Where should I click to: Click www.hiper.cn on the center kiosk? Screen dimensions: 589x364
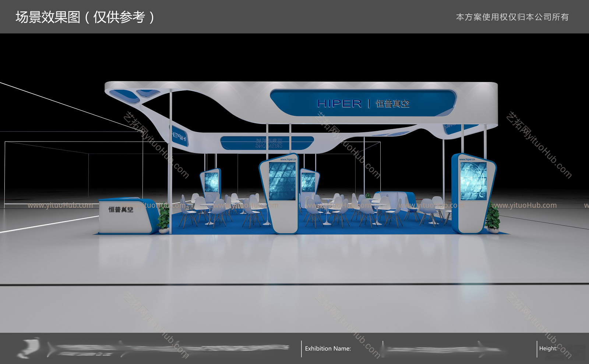coord(288,159)
